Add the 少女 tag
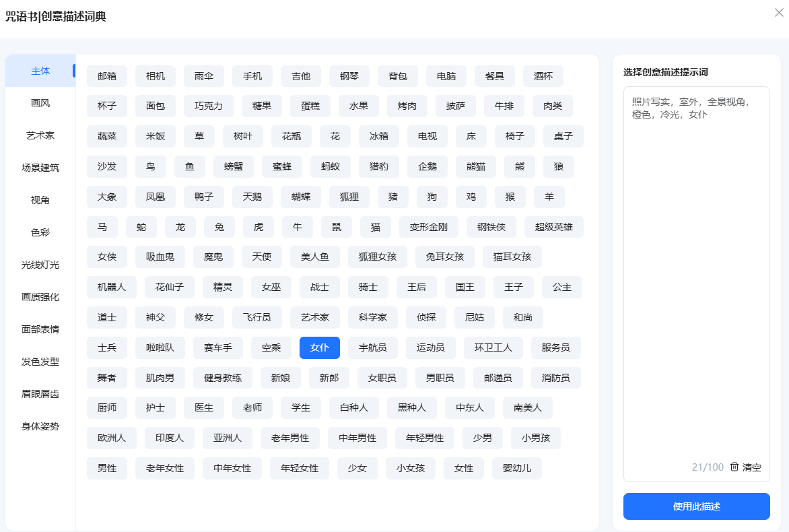Screen dimensions: 789x532 (x=357, y=468)
